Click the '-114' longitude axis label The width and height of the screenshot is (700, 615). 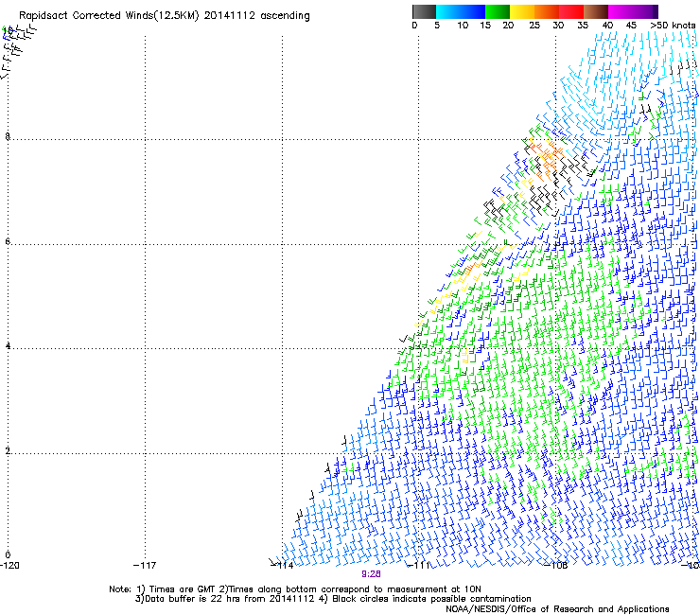click(283, 566)
